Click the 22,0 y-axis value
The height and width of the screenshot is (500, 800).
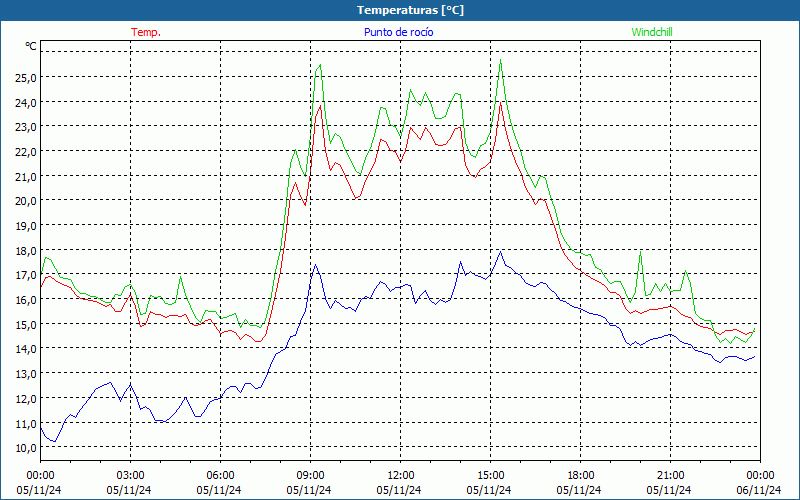26,152
